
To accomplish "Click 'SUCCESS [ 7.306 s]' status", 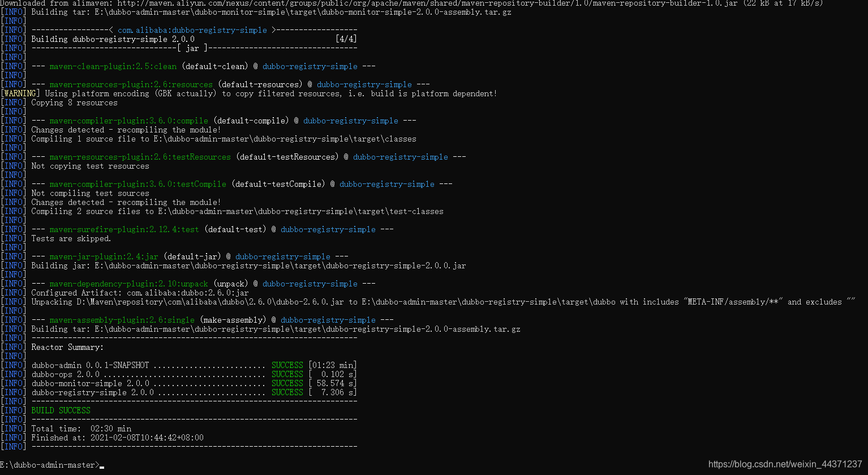I will click(314, 392).
